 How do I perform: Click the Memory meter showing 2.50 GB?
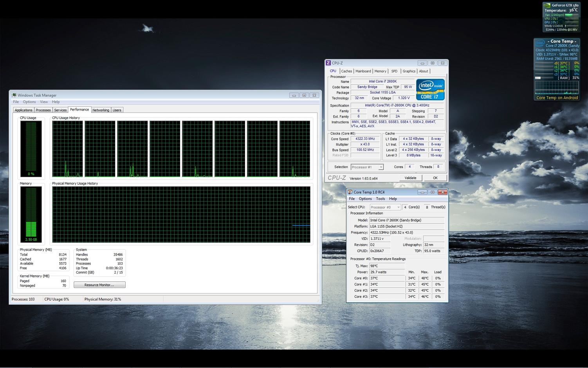[x=31, y=214]
